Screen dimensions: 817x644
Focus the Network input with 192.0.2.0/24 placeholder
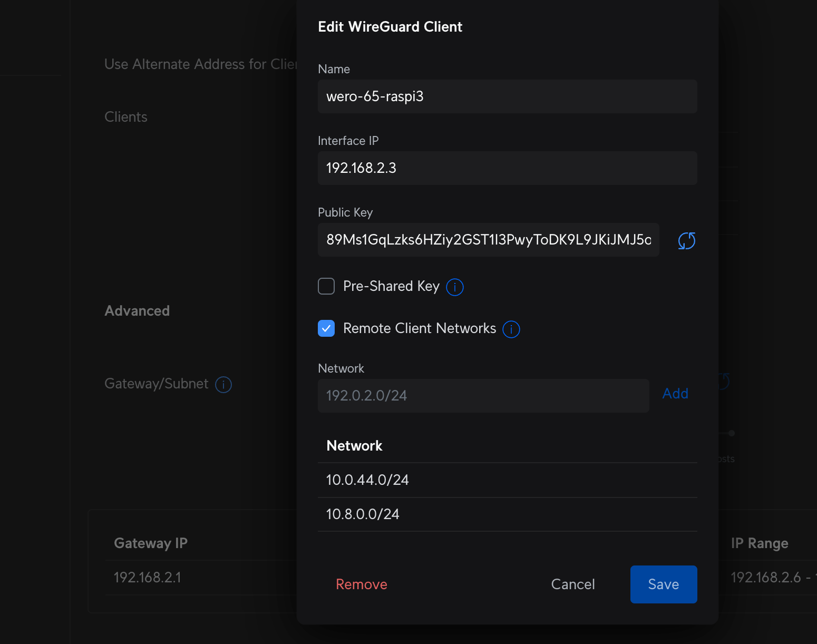483,396
